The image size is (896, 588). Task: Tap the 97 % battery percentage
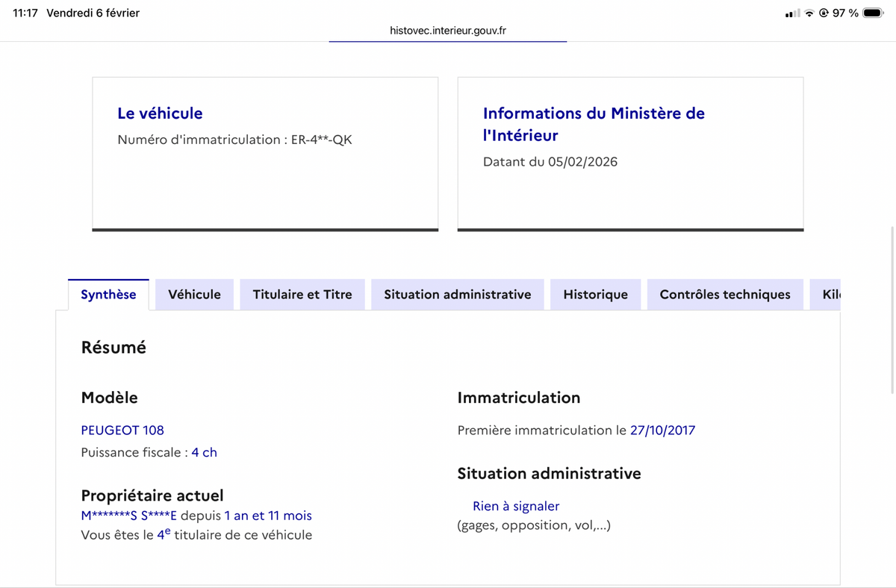[x=845, y=13]
